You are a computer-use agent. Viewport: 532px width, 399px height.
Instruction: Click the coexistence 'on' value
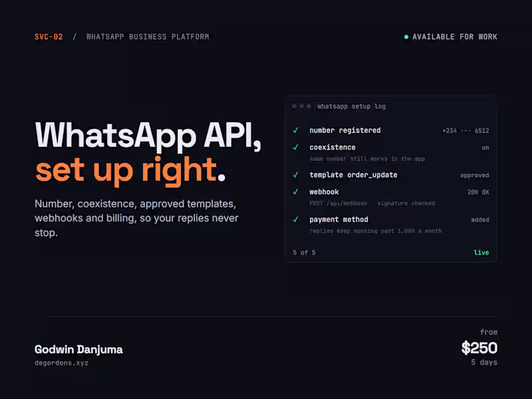485,148
